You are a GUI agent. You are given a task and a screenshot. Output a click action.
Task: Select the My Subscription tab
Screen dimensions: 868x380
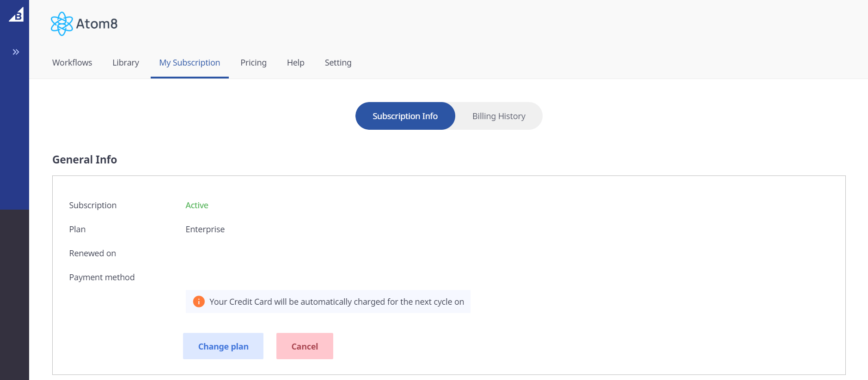189,62
